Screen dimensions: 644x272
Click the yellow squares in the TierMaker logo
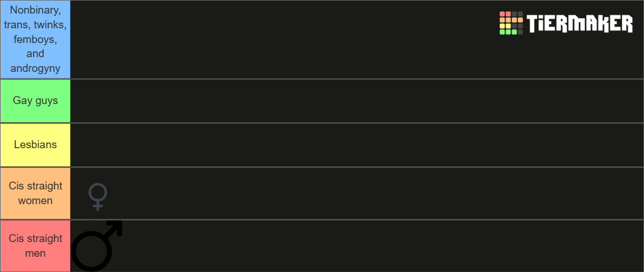(x=505, y=26)
